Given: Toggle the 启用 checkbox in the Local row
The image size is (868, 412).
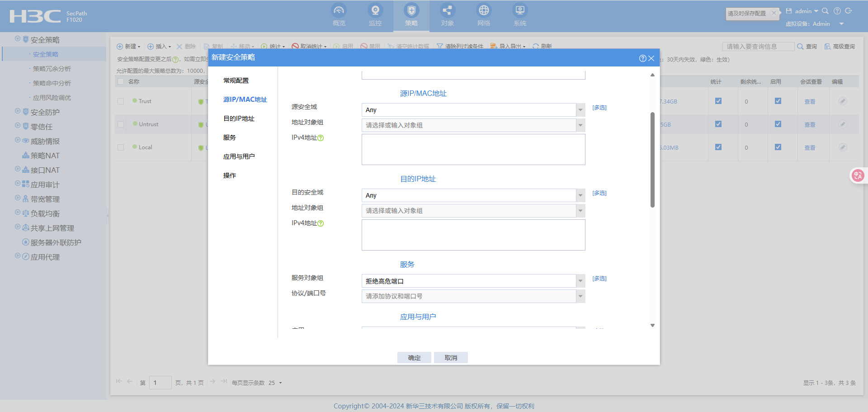Looking at the screenshot, I should click(x=778, y=147).
